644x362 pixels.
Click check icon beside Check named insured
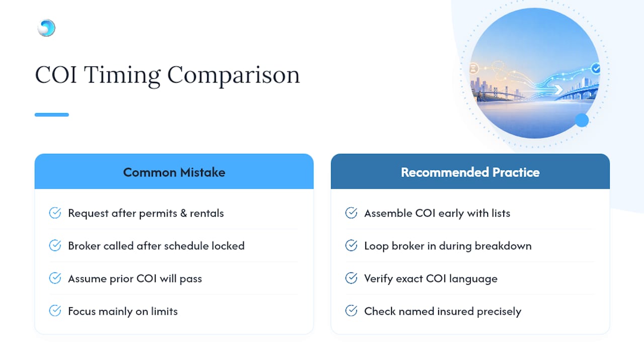coord(351,311)
